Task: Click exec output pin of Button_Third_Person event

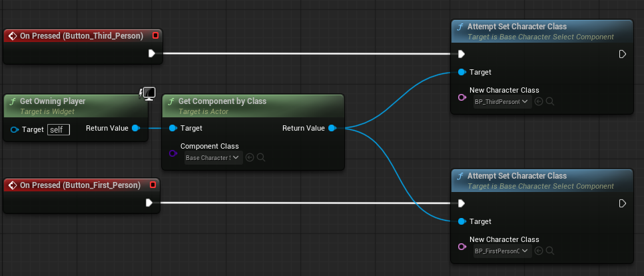Action: 152,53
